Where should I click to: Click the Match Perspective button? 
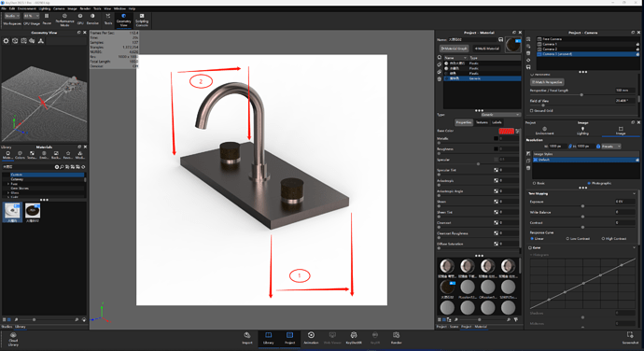tap(547, 82)
